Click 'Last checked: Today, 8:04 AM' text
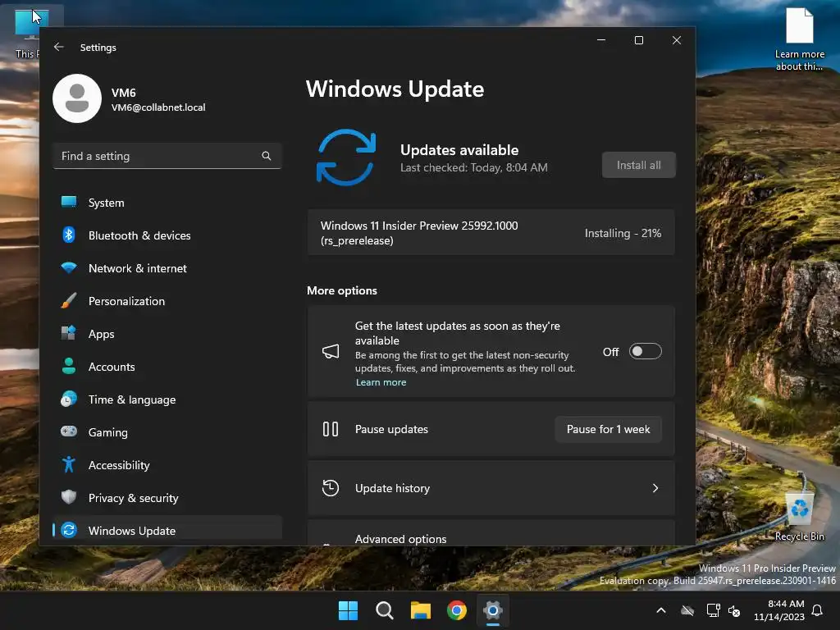840x630 pixels. pos(473,167)
